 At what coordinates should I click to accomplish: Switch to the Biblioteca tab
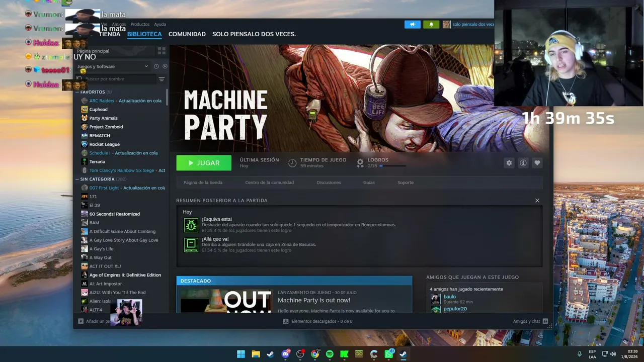[144, 34]
